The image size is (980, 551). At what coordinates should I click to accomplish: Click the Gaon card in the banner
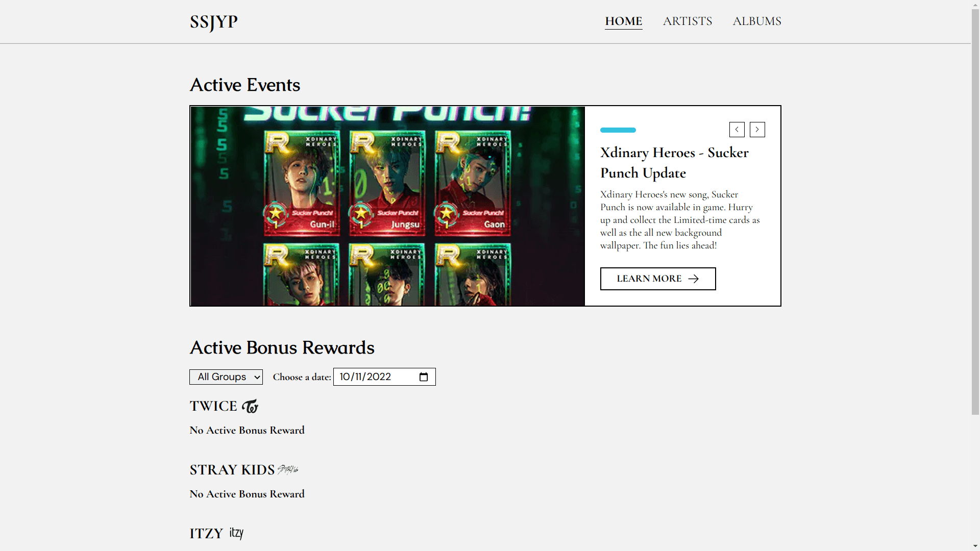point(473,184)
